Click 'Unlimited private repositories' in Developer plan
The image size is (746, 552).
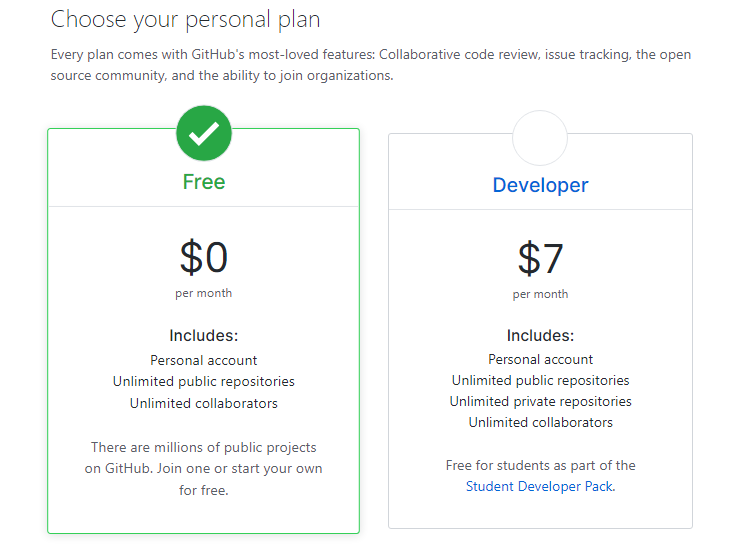click(540, 402)
